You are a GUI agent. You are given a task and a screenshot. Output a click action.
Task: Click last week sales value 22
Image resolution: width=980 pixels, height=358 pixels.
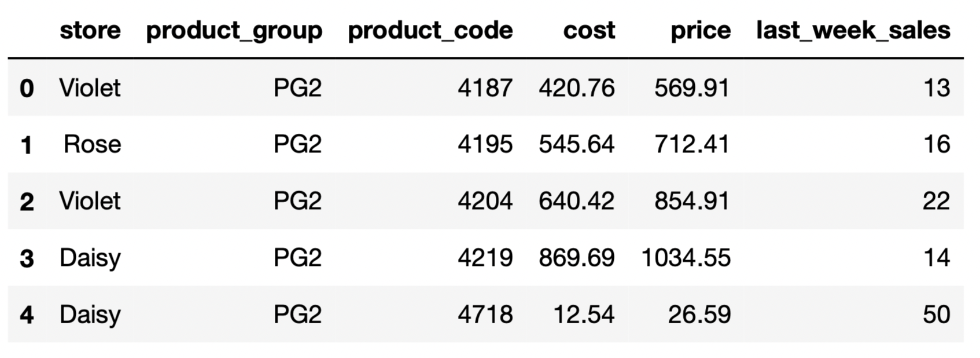[x=936, y=201]
